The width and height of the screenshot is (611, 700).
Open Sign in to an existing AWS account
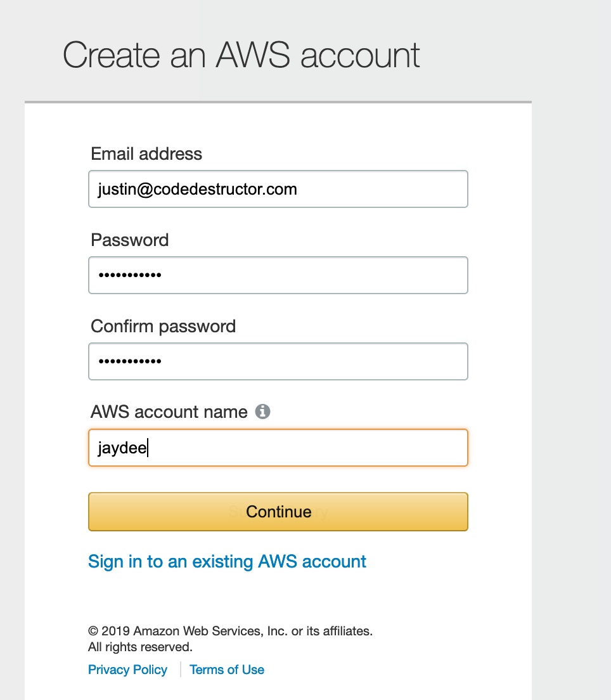pos(227,562)
